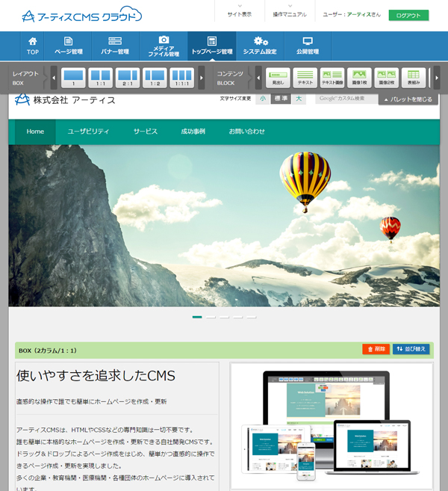Click the 使いやすさを追求したCMS heading
The width and height of the screenshot is (448, 491).
pyautogui.click(x=96, y=376)
